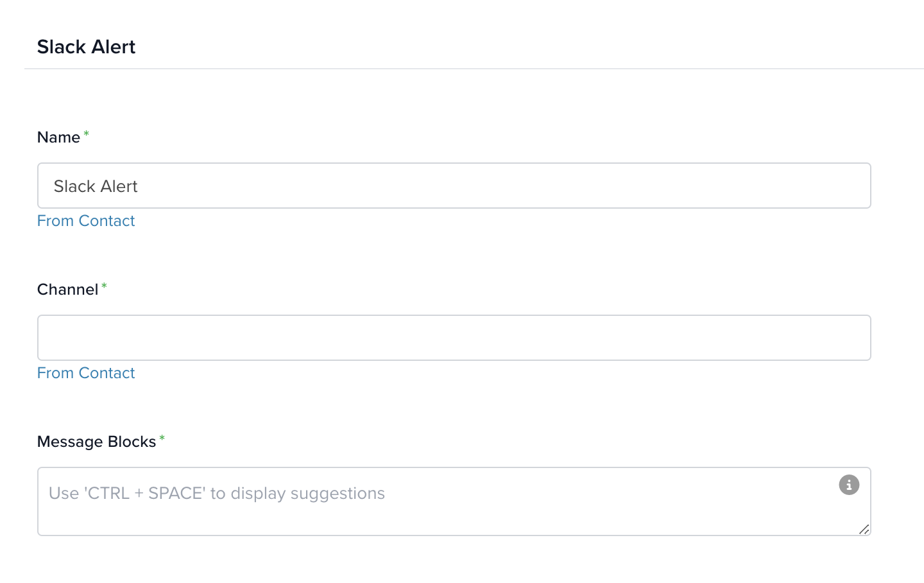924x583 pixels.
Task: Select From Contact link under Channel
Action: click(86, 373)
